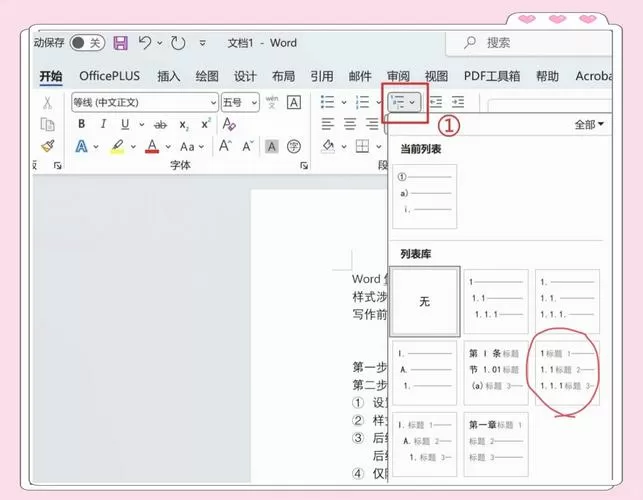Open the 设计 tab
This screenshot has width=643, height=500.
[245, 76]
